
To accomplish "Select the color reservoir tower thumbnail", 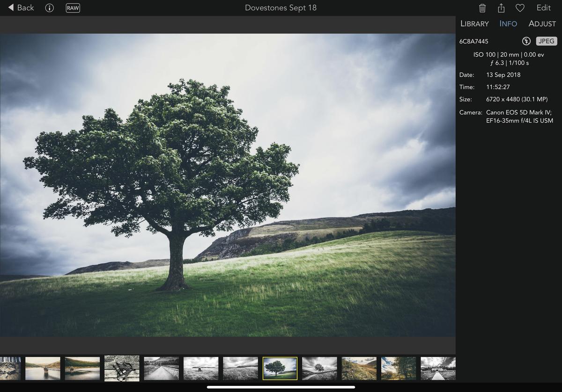I will pyautogui.click(x=43, y=369).
